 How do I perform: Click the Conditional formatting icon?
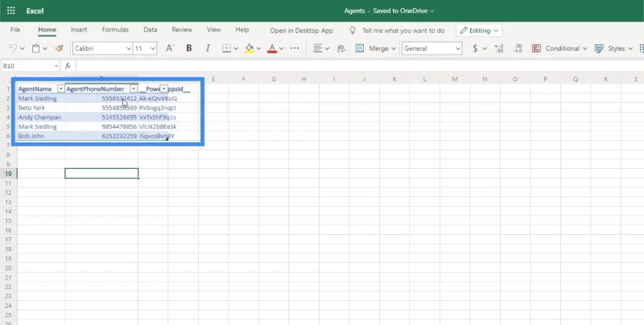[x=536, y=48]
